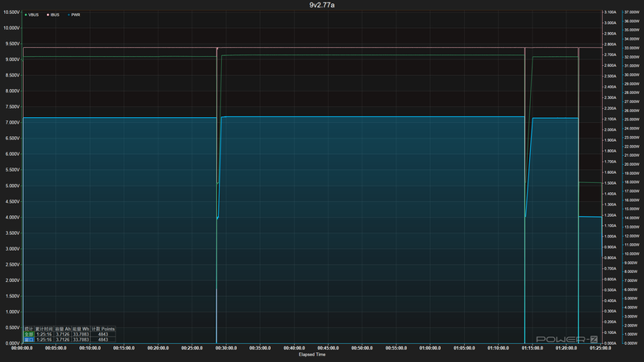
Task: Click the 累计时间 column header
Action: 44,329
